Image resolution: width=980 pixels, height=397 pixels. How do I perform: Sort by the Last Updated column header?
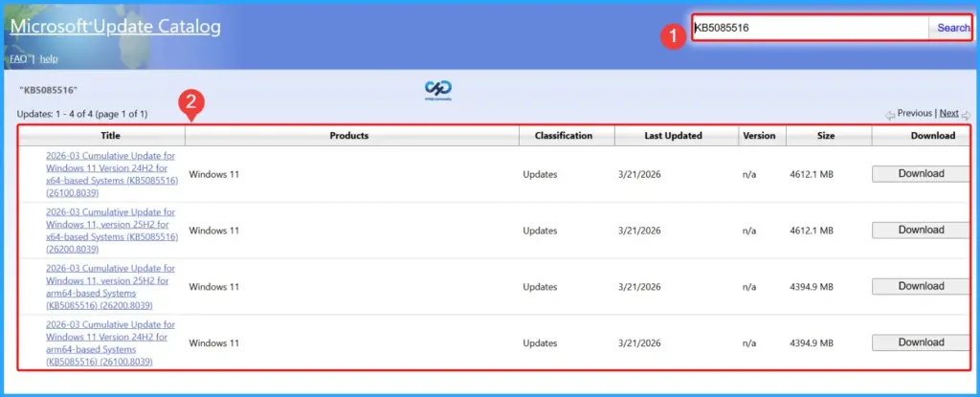click(673, 136)
